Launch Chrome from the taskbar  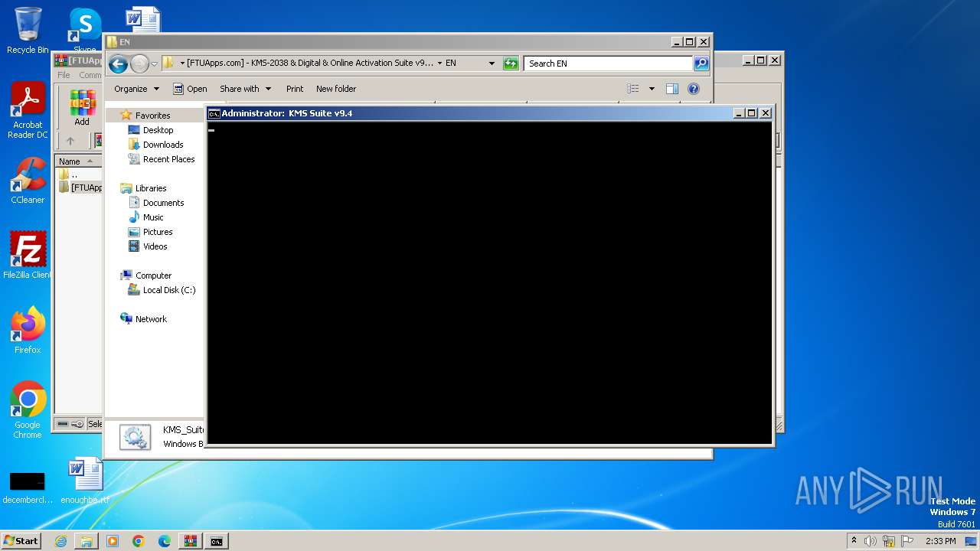139,541
